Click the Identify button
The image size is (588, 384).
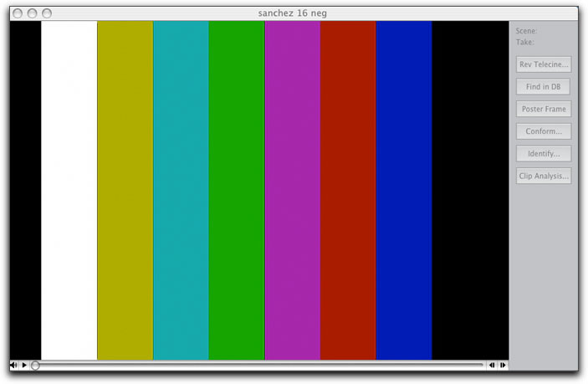tap(544, 153)
